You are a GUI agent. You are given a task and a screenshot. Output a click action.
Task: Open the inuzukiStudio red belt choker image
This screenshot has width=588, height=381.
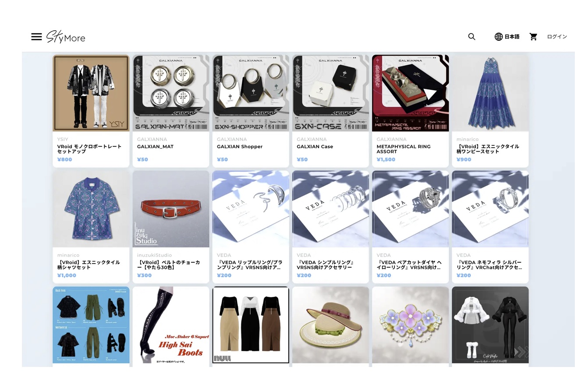pyautogui.click(x=171, y=209)
